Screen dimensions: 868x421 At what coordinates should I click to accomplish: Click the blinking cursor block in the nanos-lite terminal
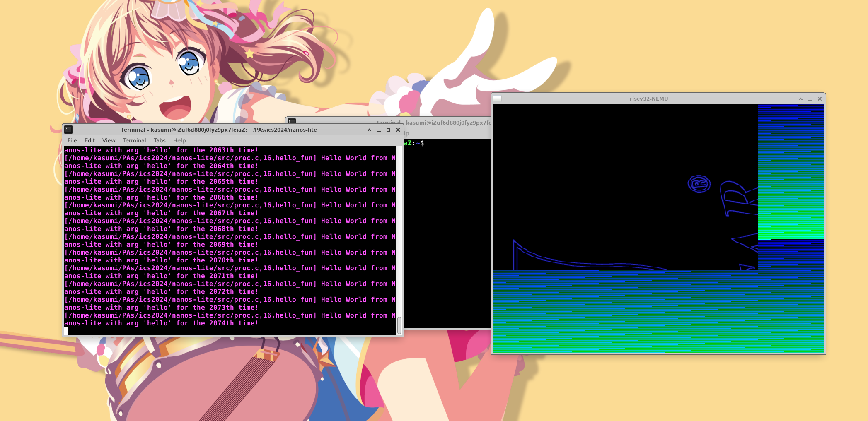67,331
